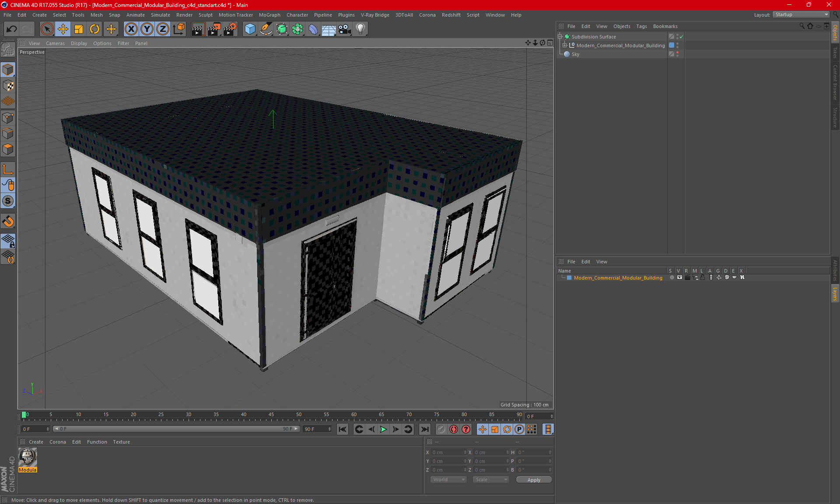This screenshot has height=504, width=840.
Task: Toggle layer View eye icon
Action: tap(679, 277)
